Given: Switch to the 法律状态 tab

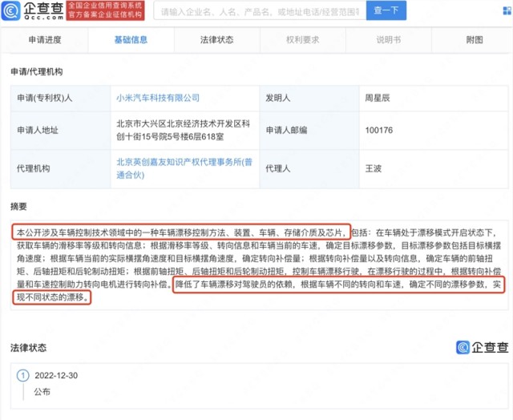Looking at the screenshot, I should click(x=217, y=40).
